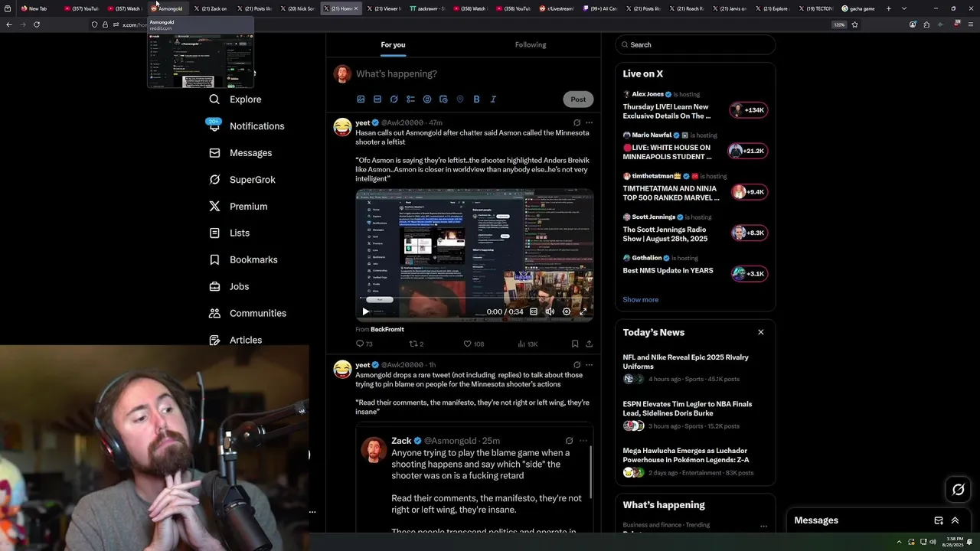Open Scott Jennings Radio Show live
This screenshot has height=551, width=980.
tap(695, 229)
